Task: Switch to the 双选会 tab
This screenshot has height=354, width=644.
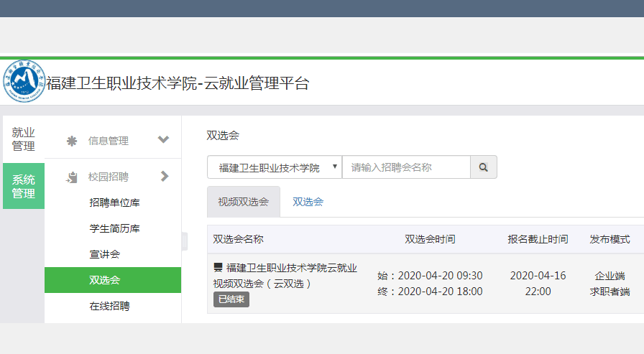Action: tap(308, 202)
